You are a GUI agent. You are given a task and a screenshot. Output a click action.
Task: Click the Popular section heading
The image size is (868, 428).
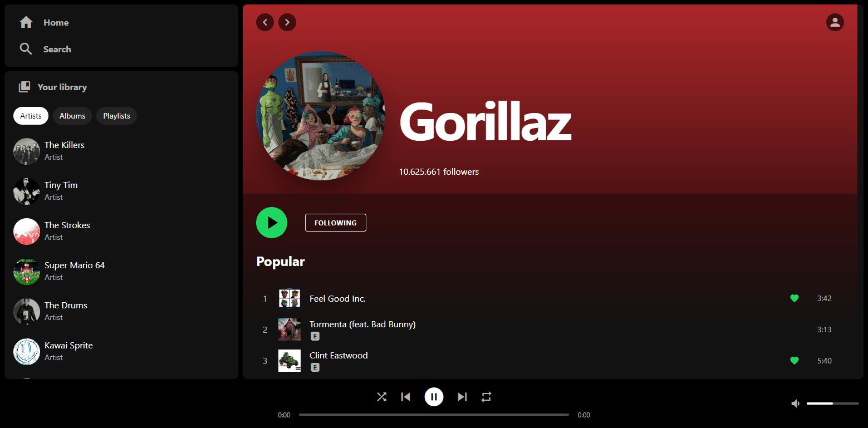pos(281,262)
